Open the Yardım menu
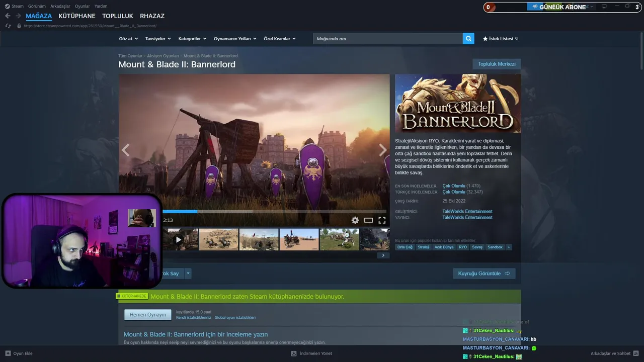The width and height of the screenshot is (644, 362). [101, 6]
